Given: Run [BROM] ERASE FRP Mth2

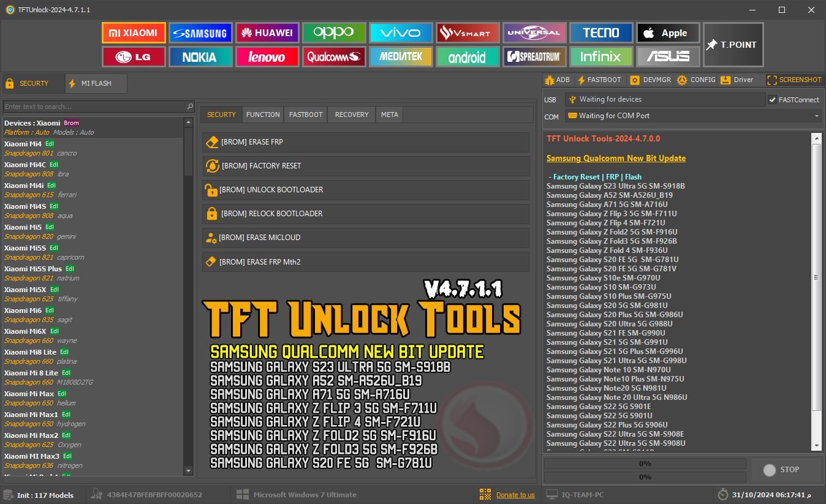Looking at the screenshot, I should click(366, 262).
